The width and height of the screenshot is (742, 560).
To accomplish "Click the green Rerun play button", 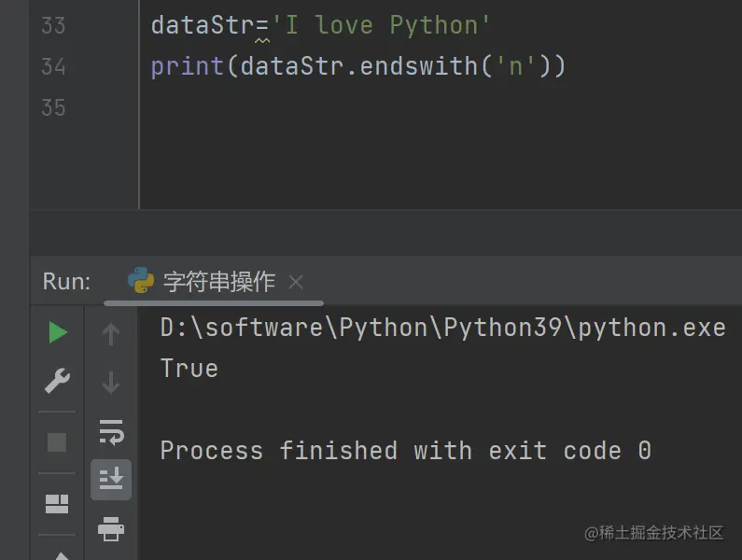I will [58, 332].
